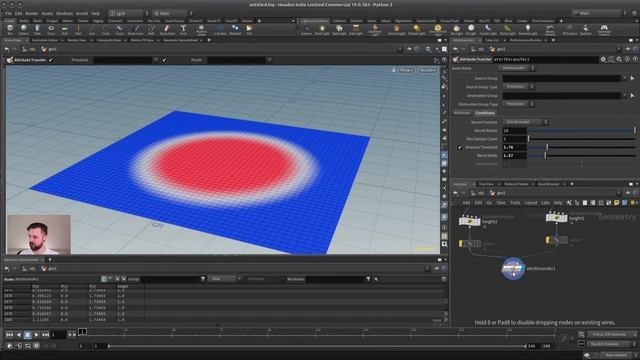Click the Source Group input field
Image resolution: width=640 pixels, height=360 pixels.
point(562,78)
